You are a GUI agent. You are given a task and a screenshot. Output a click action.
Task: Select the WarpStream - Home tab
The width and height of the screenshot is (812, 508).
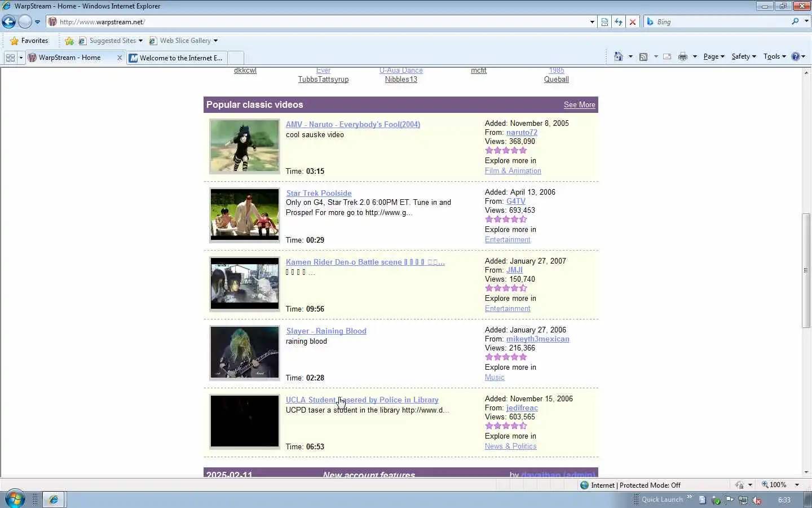coord(70,58)
